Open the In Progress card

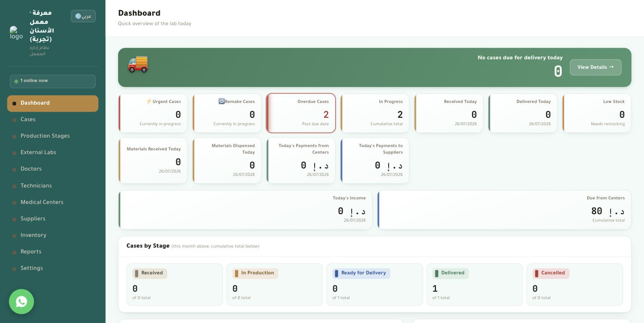[375, 113]
